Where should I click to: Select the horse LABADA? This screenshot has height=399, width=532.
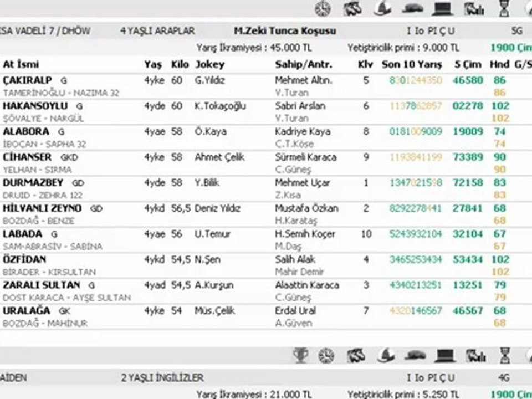(22, 234)
